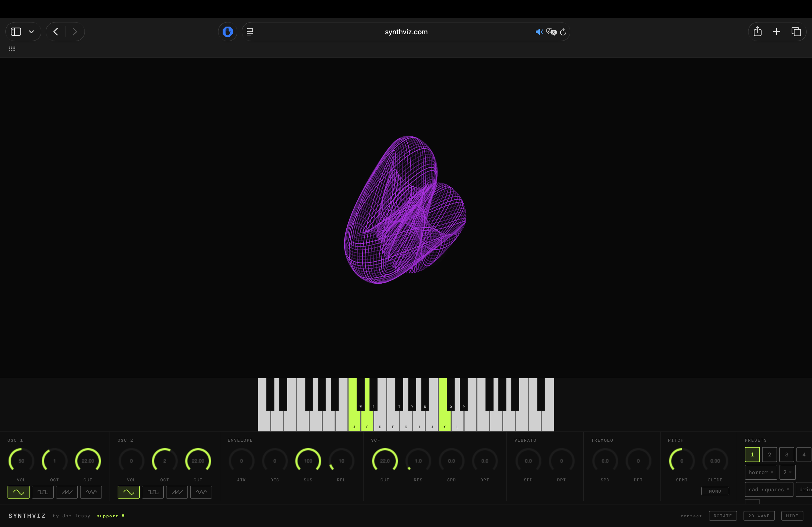Select sawtooth waveform for OSC 1
This screenshot has height=527, width=812.
tap(67, 492)
